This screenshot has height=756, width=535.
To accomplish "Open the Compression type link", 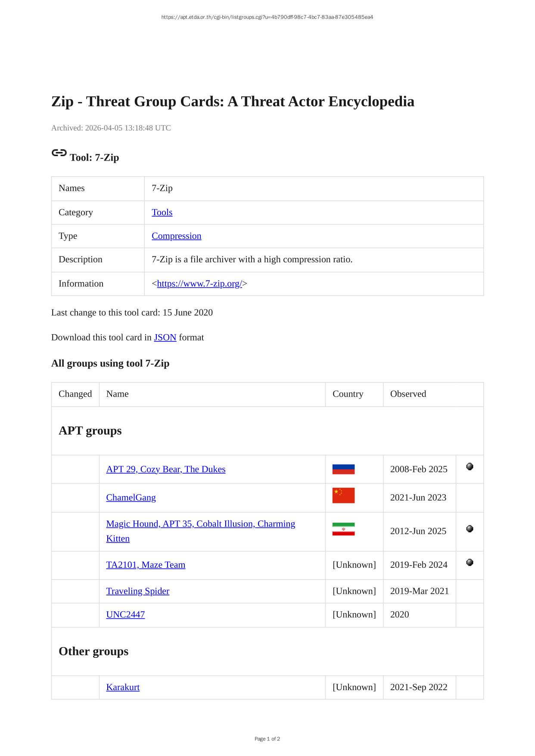I will point(176,236).
